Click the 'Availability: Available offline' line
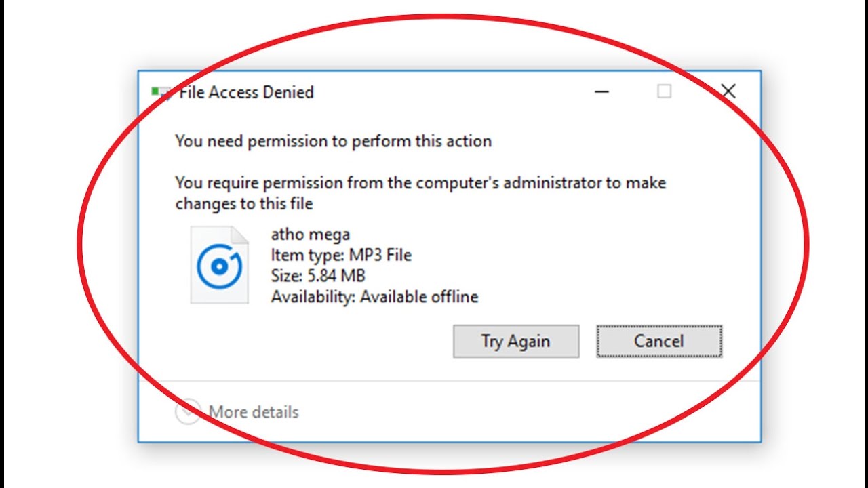868x488 pixels. 374,297
